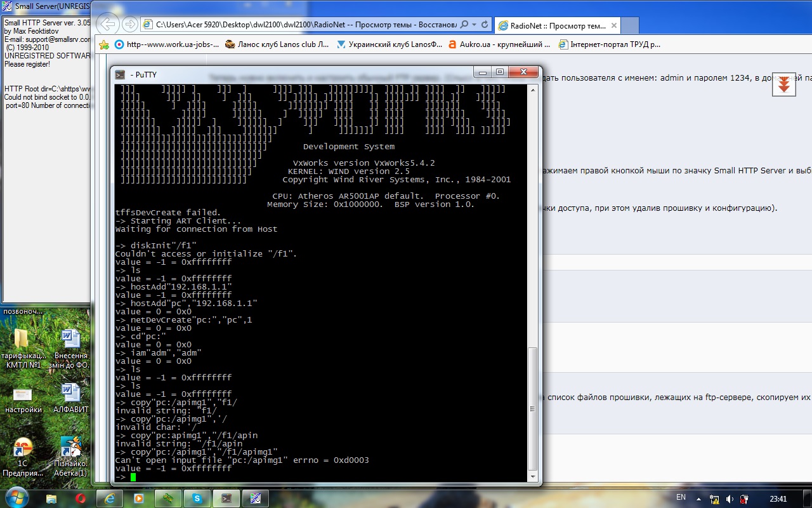Select the Пізнайко. Абетка desktop shortcut

70,457
